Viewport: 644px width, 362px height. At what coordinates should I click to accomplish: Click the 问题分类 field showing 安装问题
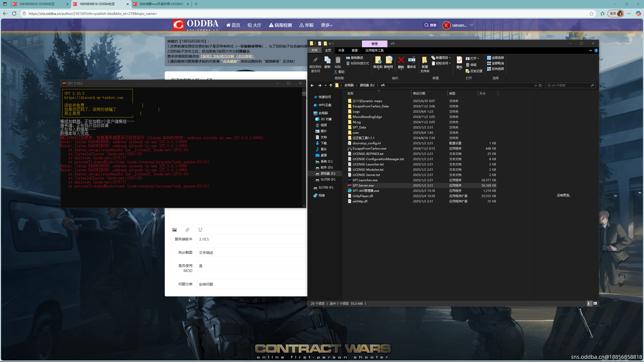point(252,284)
